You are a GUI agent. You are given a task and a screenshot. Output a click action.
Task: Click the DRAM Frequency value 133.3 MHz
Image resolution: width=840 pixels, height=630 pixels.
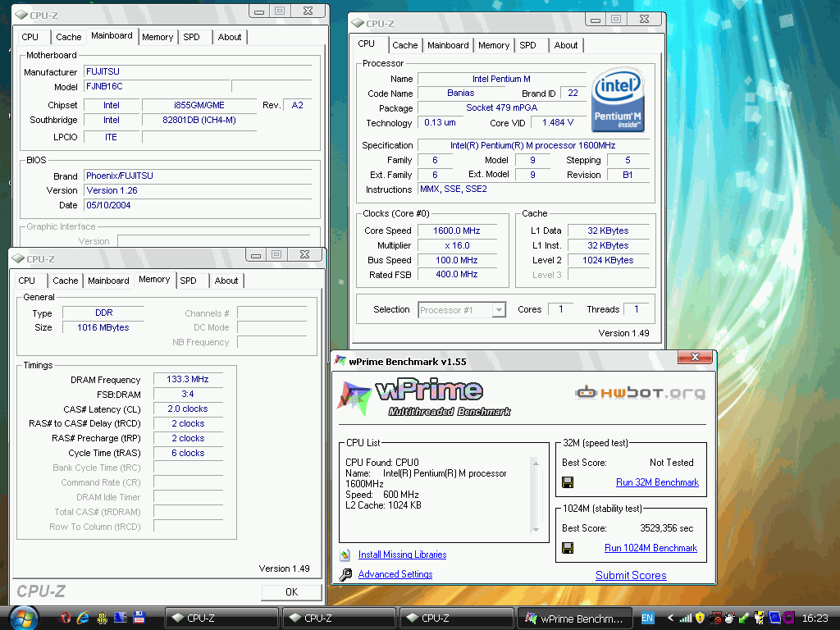[188, 379]
